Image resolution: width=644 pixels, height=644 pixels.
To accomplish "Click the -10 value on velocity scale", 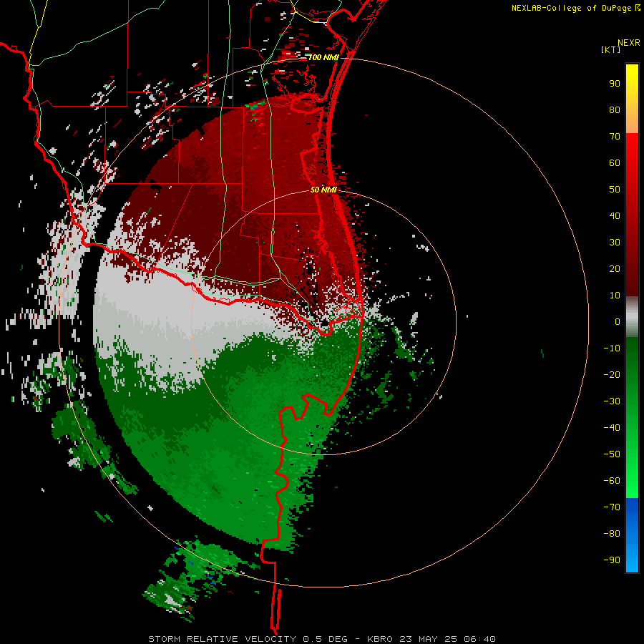I will [x=612, y=348].
